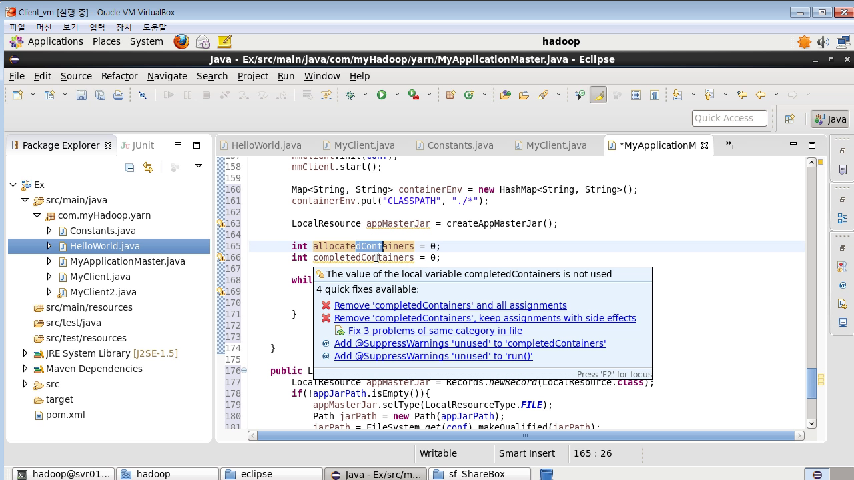The image size is (854, 480).
Task: Toggle Link with Editor in Package Explorer
Action: [148, 168]
